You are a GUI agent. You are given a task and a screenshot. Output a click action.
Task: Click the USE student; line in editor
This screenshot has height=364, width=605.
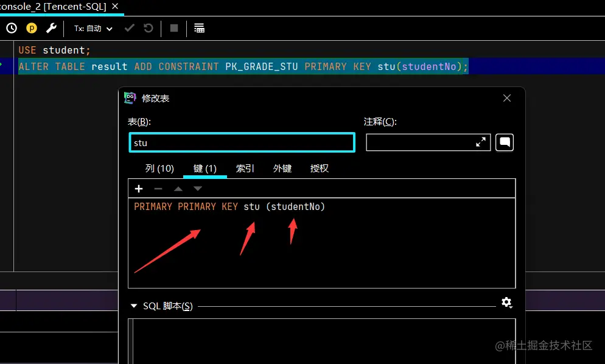click(x=54, y=50)
